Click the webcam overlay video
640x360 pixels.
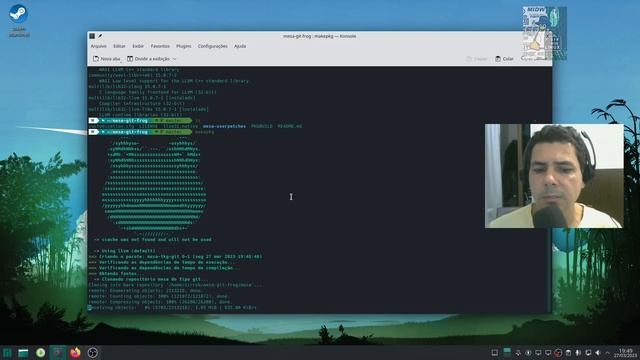554,176
